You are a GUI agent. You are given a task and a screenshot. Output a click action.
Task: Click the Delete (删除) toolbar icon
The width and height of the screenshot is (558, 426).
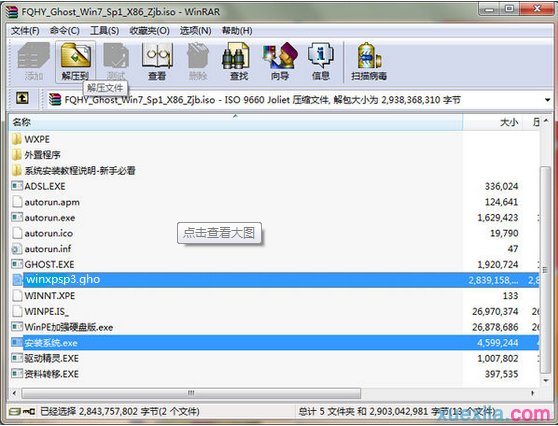(198, 56)
